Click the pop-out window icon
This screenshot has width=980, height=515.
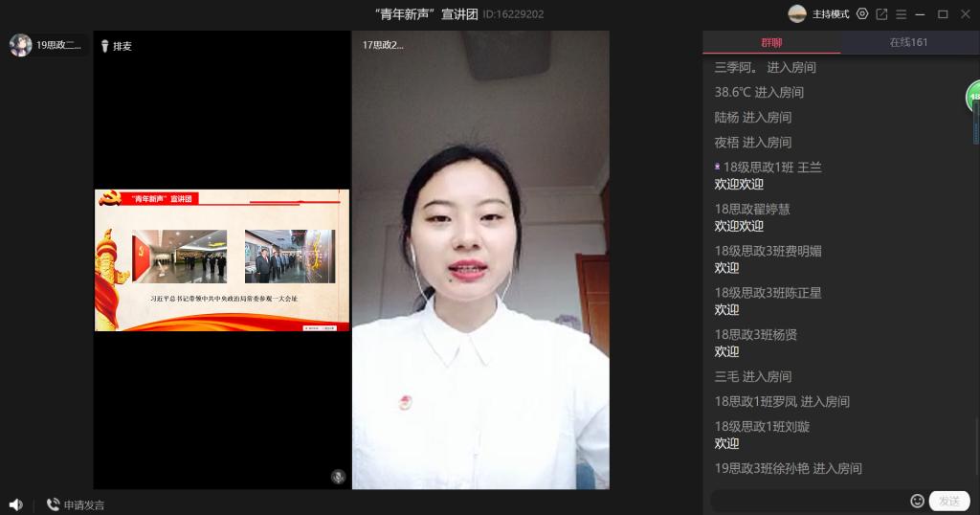pos(881,14)
